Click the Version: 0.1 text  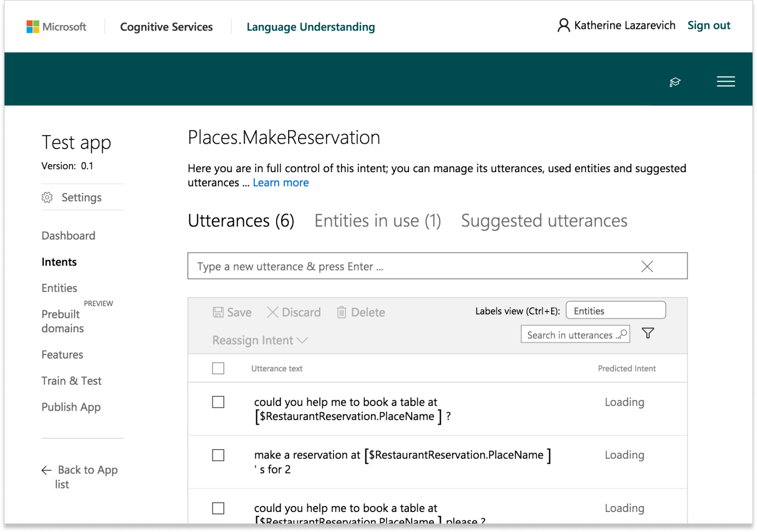67,166
